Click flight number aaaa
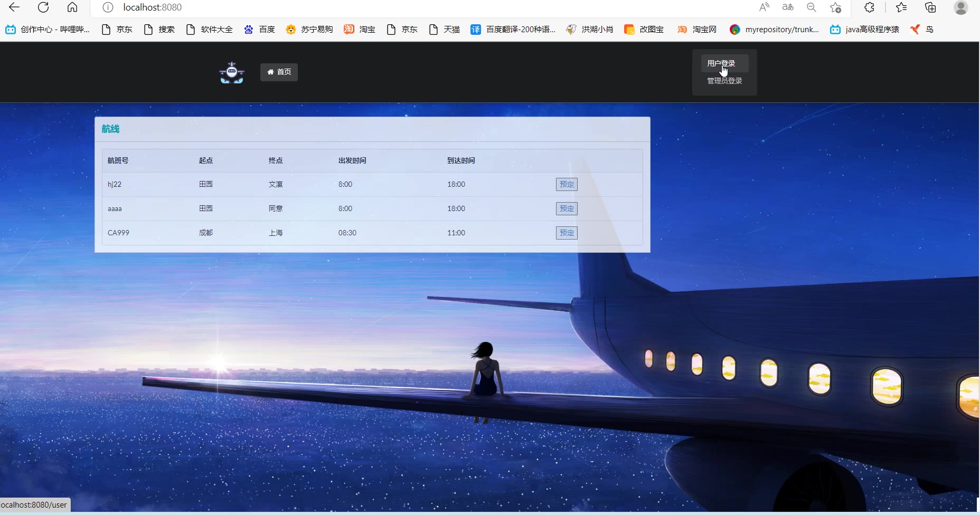The image size is (980, 515). pyautogui.click(x=115, y=208)
